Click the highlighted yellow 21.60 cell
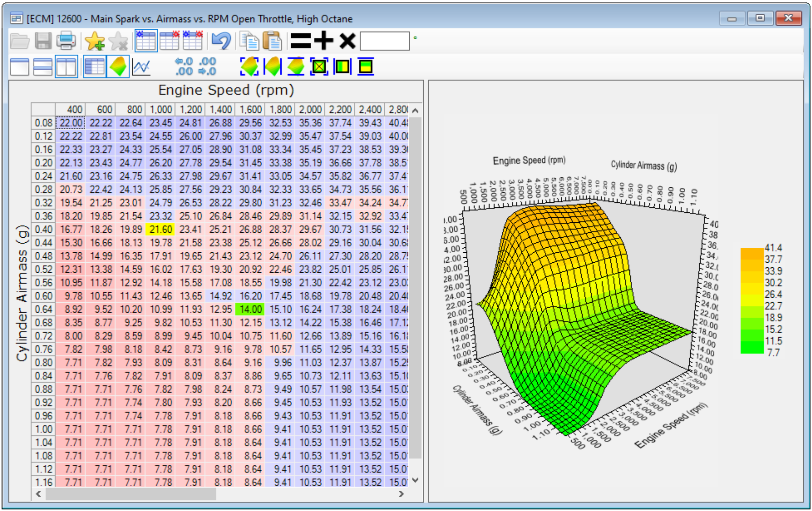Image resolution: width=812 pixels, height=511 pixels. click(x=160, y=229)
